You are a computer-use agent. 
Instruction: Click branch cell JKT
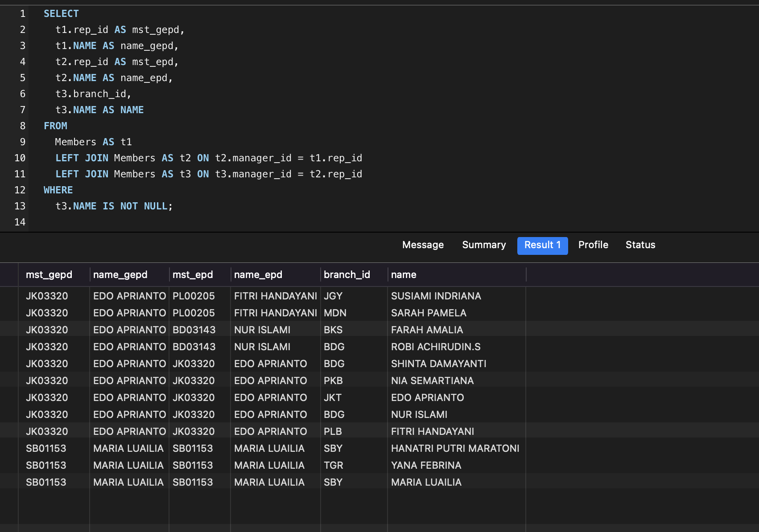[333, 398]
